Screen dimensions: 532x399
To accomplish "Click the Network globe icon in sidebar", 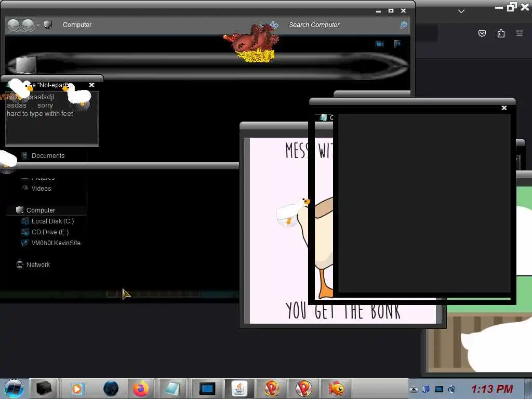I will 20,264.
